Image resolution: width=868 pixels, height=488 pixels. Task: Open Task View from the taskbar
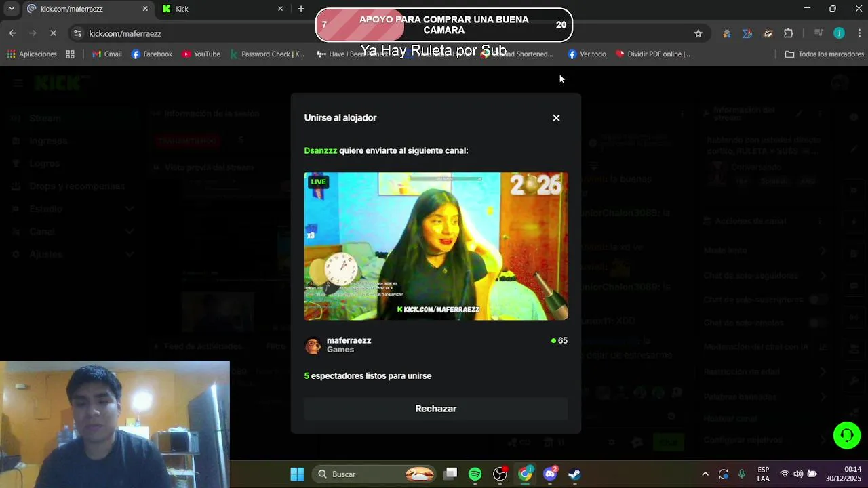451,474
